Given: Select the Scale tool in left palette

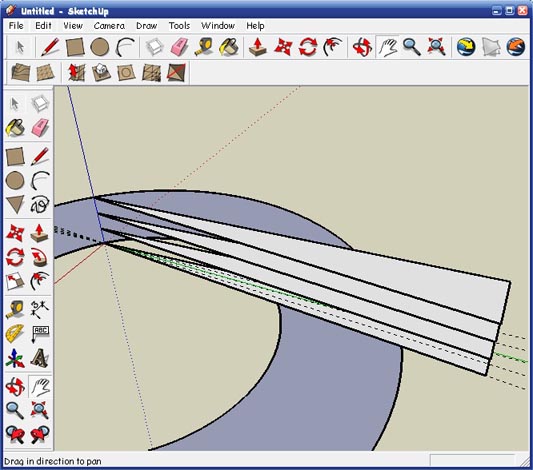Looking at the screenshot, I should coord(15,282).
